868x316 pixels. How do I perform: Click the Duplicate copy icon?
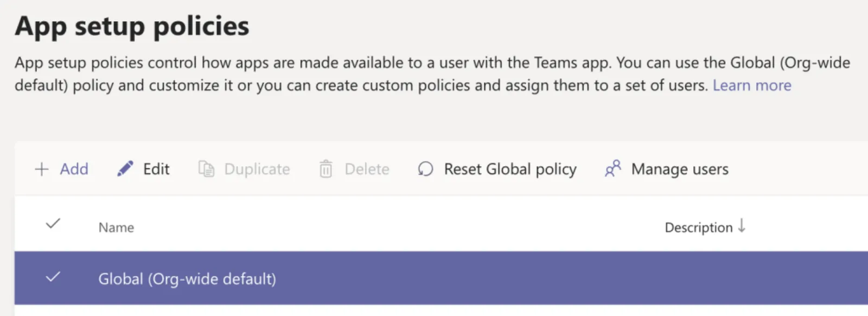tap(206, 169)
